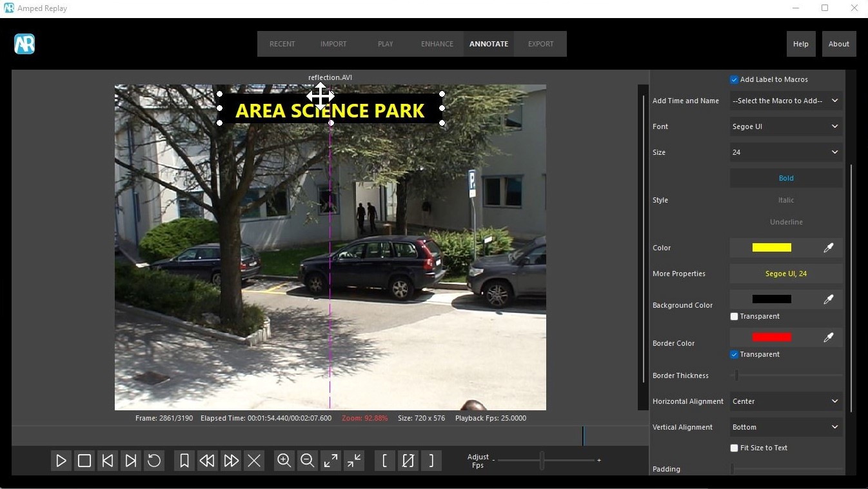The width and height of the screenshot is (868, 489).
Task: Switch to the IMPORT tab
Action: (x=333, y=44)
